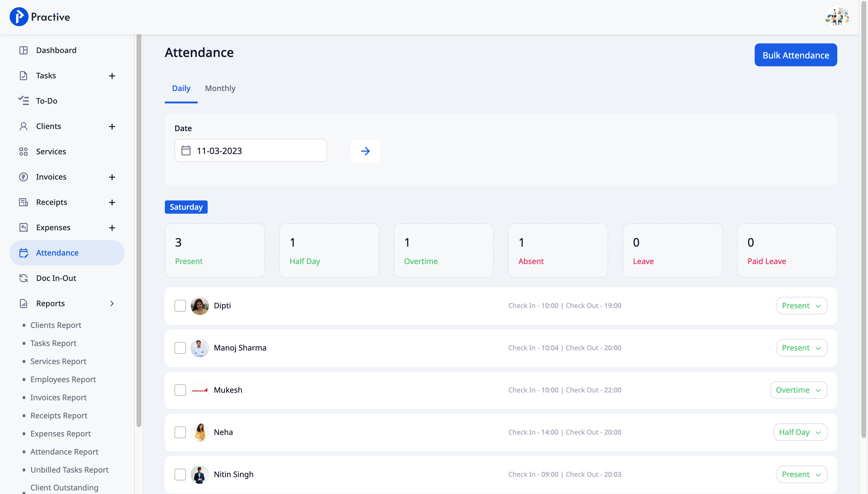
Task: Open the Invoices section icon
Action: (24, 177)
